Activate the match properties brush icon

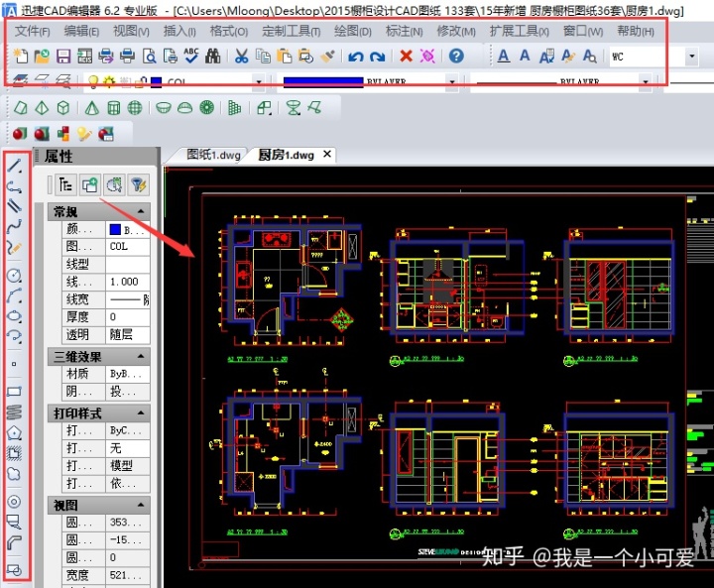327,56
